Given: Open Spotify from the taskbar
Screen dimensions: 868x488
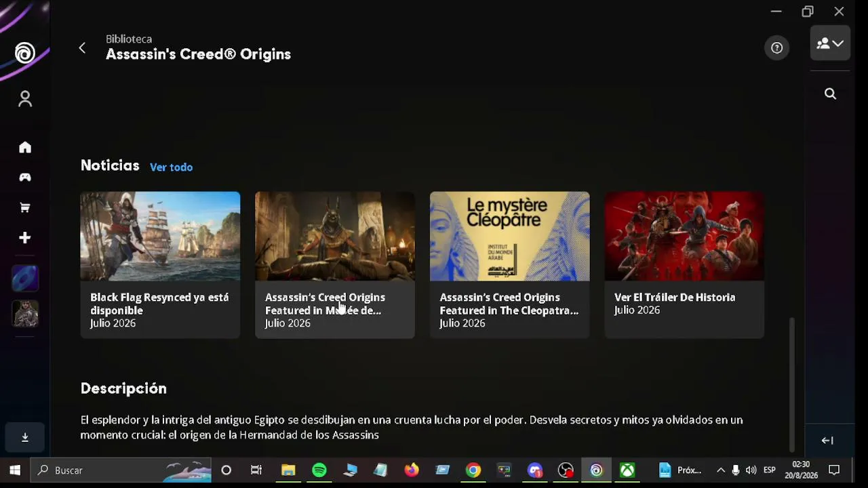Looking at the screenshot, I should click(x=319, y=470).
